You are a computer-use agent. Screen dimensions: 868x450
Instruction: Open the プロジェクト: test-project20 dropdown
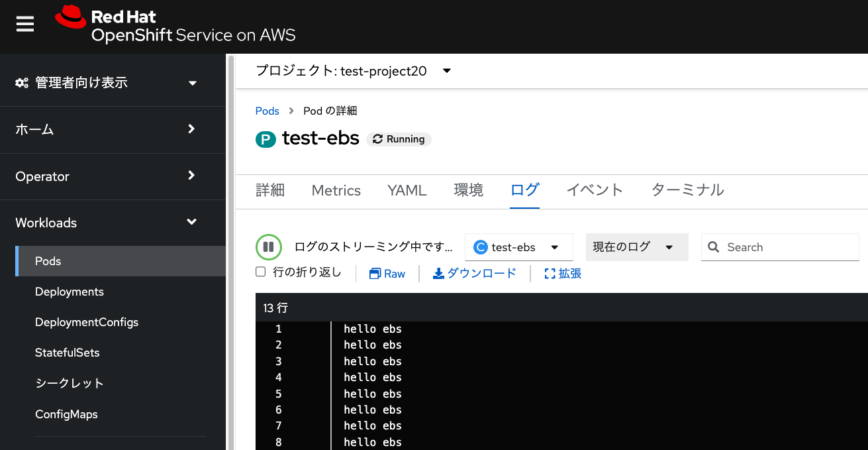tap(354, 71)
